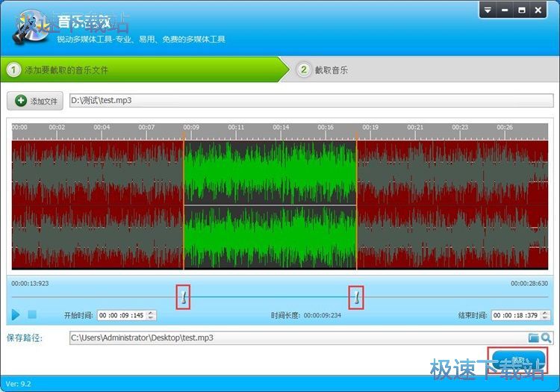Click the start time spinner arrows
The height and width of the screenshot is (392, 560).
coord(152,316)
